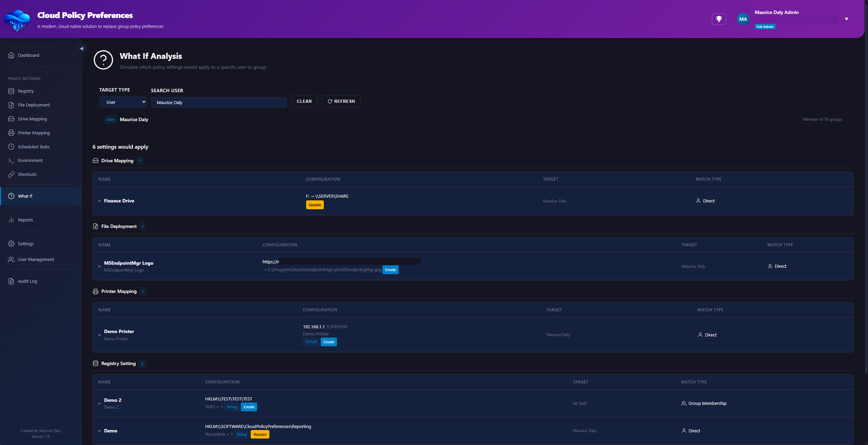
Task: Expand the Demo Printer row
Action: pos(100,335)
